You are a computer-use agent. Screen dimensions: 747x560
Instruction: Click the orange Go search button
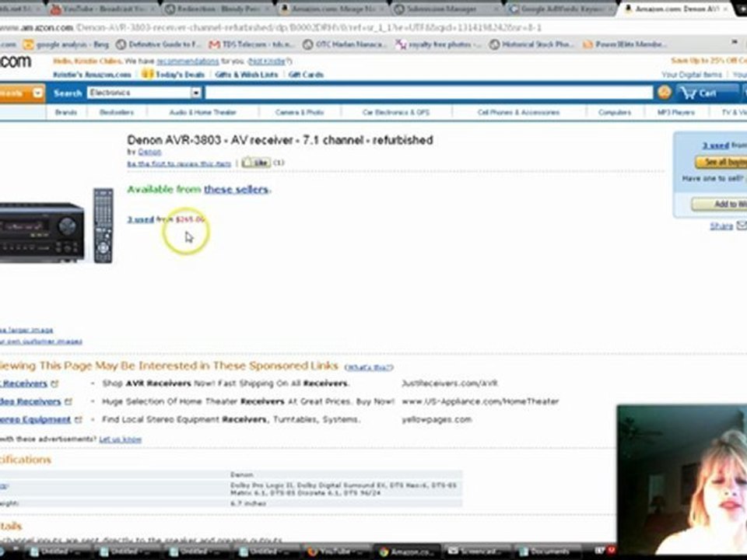point(664,93)
